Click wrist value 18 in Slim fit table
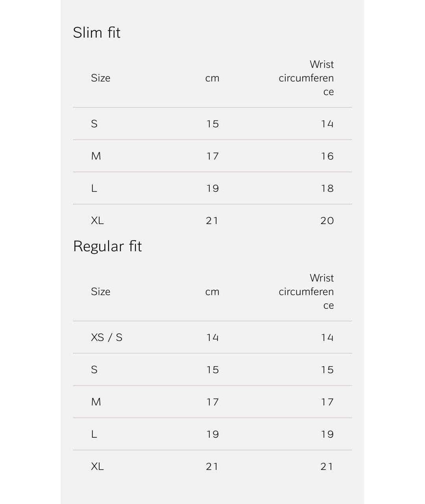 pyautogui.click(x=327, y=188)
